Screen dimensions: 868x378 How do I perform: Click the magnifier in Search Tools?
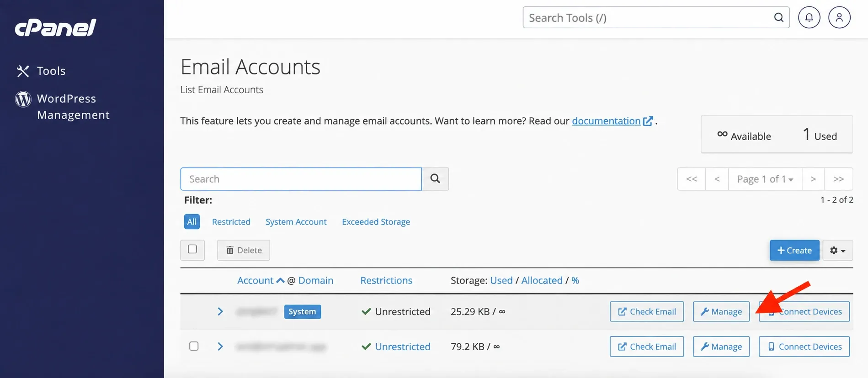(779, 17)
